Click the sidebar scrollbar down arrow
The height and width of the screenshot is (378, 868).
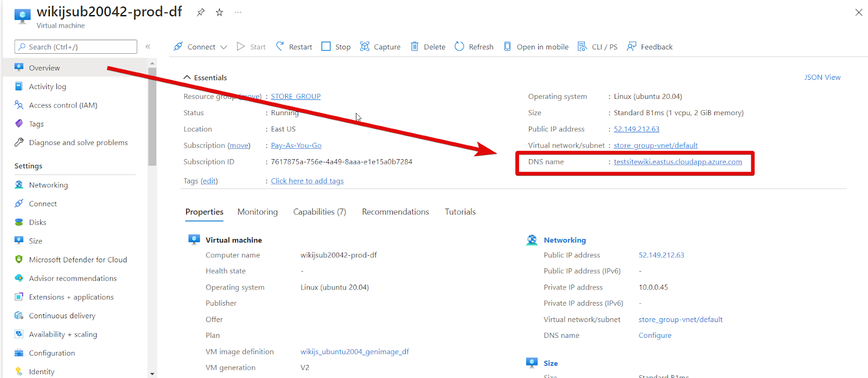(x=152, y=374)
